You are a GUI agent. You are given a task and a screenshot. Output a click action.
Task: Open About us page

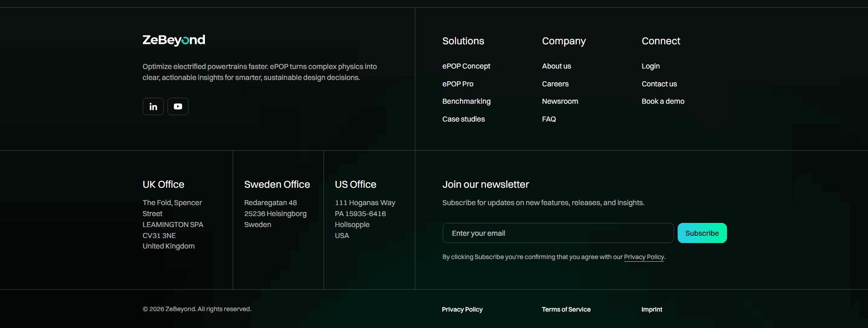(x=556, y=66)
